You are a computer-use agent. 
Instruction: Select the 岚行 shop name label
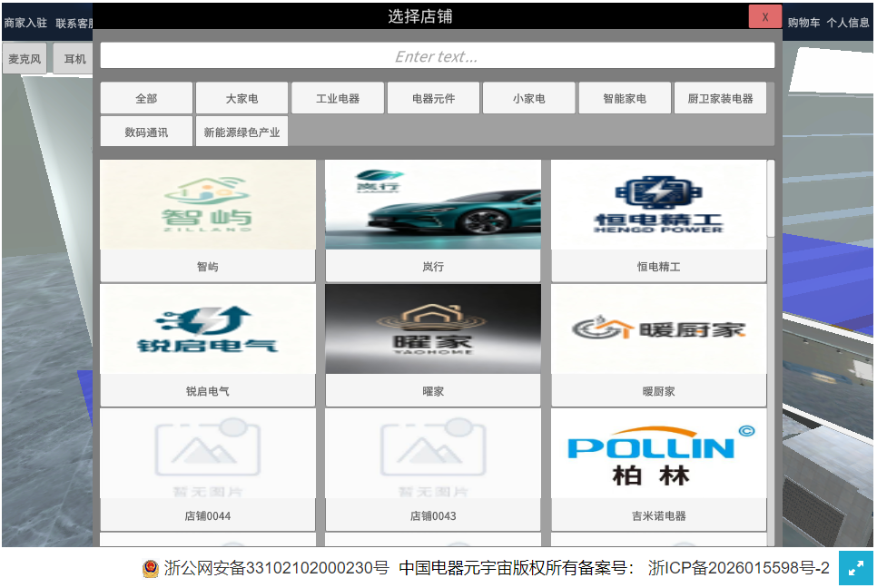click(433, 267)
